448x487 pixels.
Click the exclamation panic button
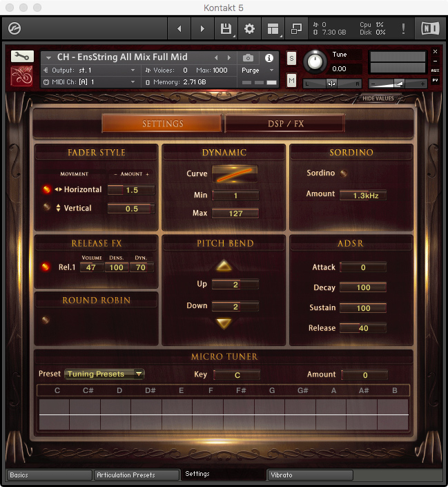(x=403, y=28)
